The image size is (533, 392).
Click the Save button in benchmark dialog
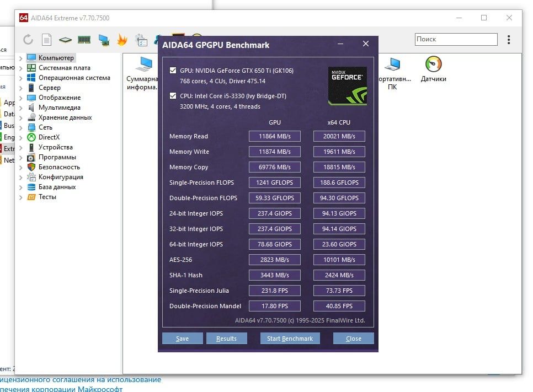[182, 339]
